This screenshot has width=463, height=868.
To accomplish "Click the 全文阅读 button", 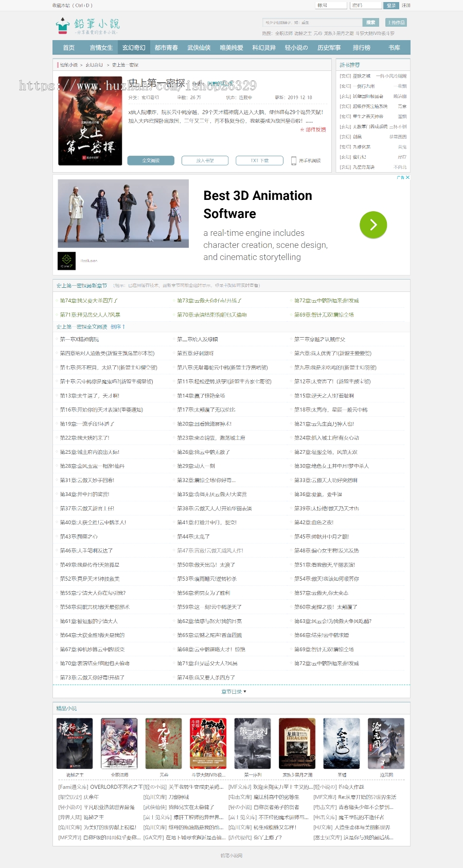I will pyautogui.click(x=151, y=160).
